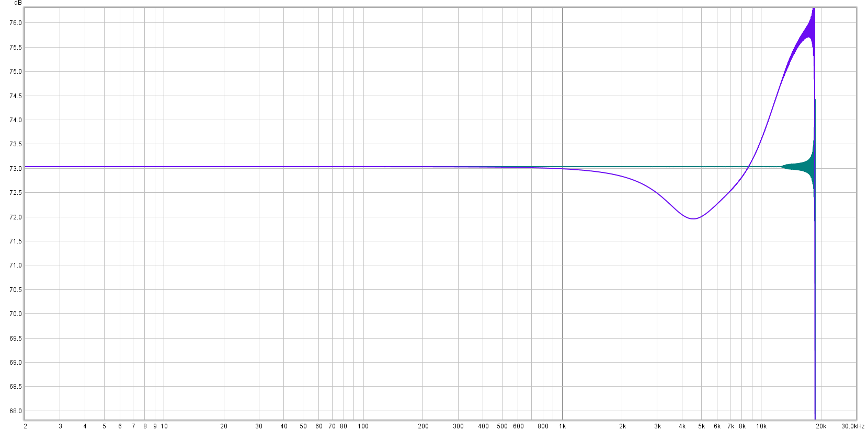
Task: Select the 73.0 dB axis tick label
Action: [x=16, y=169]
